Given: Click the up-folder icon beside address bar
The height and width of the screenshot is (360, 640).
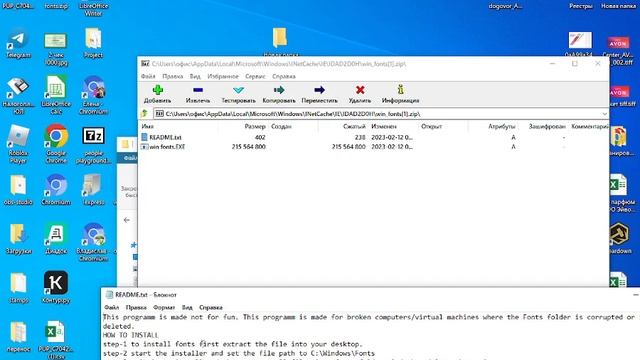Looking at the screenshot, I should tap(144, 114).
